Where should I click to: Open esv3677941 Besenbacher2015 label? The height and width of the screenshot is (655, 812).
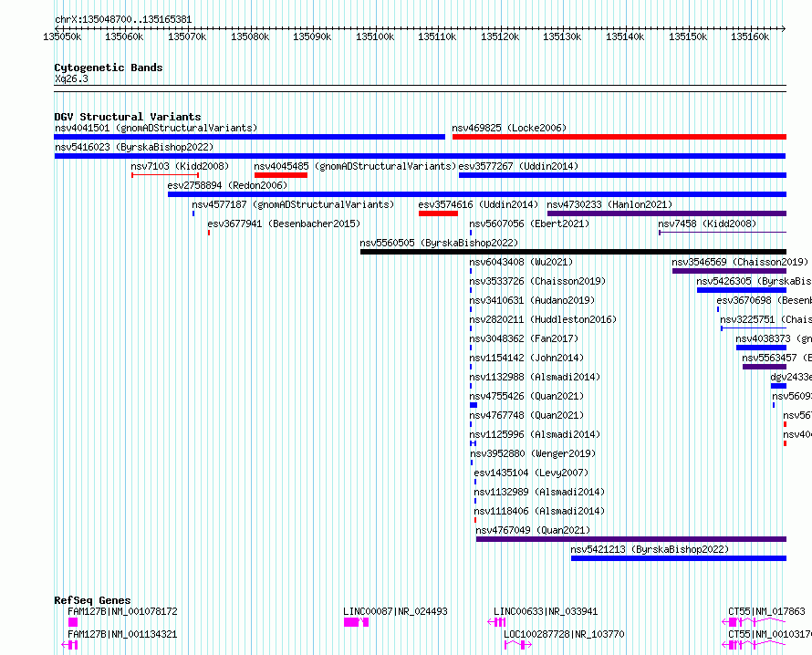click(284, 224)
